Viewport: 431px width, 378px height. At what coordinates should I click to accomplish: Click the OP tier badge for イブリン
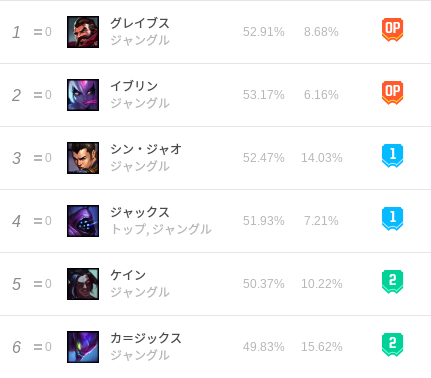pos(392,93)
